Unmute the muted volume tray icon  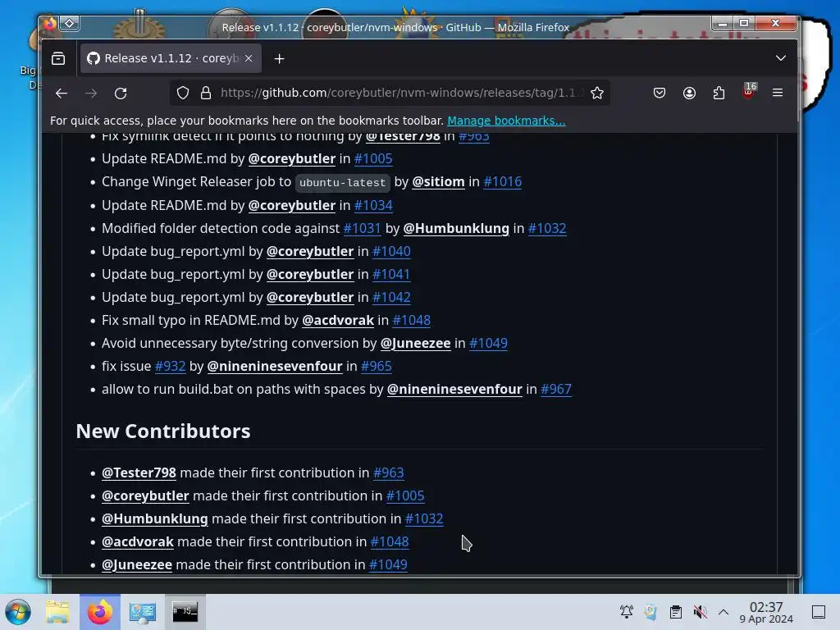click(x=700, y=612)
